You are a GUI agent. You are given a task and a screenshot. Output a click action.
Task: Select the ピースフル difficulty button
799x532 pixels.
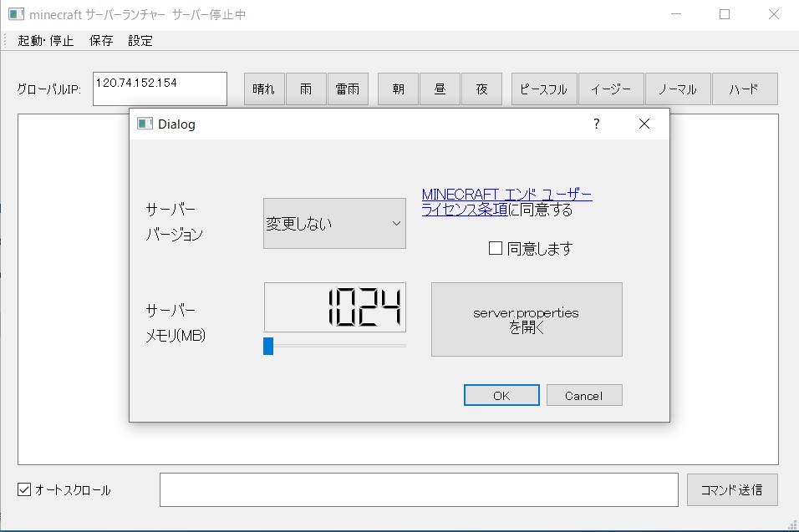point(543,89)
